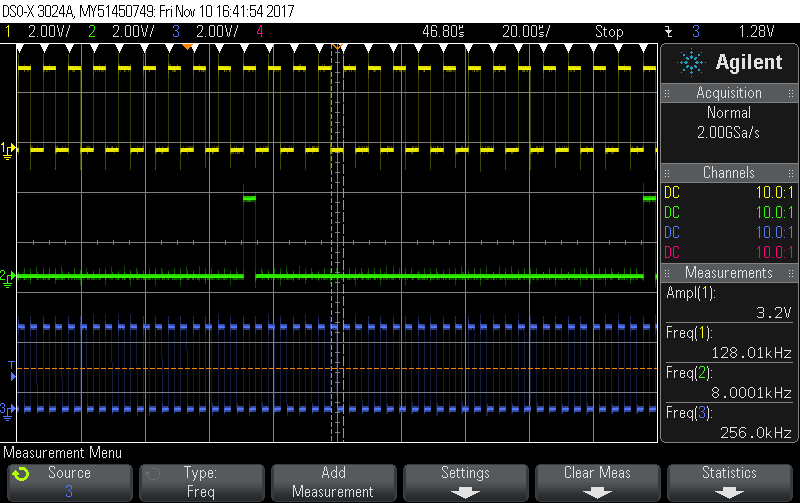
Task: Click channel 1 ground reference marker
Action: (x=8, y=151)
